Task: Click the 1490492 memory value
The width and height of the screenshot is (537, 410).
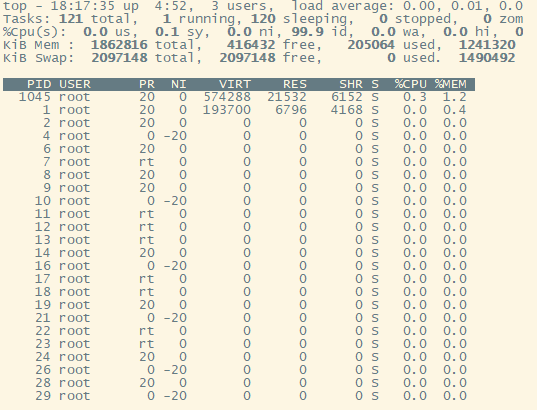Action: (487, 58)
